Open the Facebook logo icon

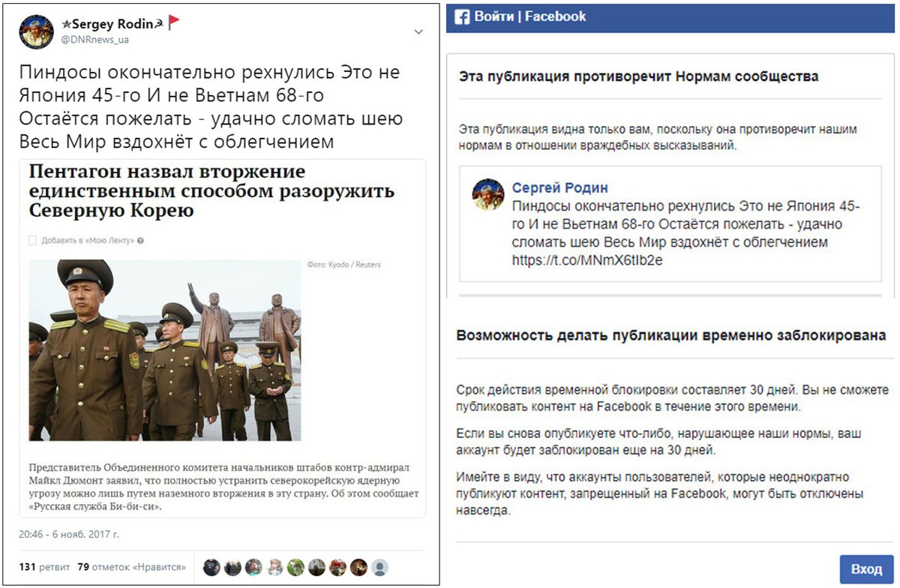(x=462, y=16)
